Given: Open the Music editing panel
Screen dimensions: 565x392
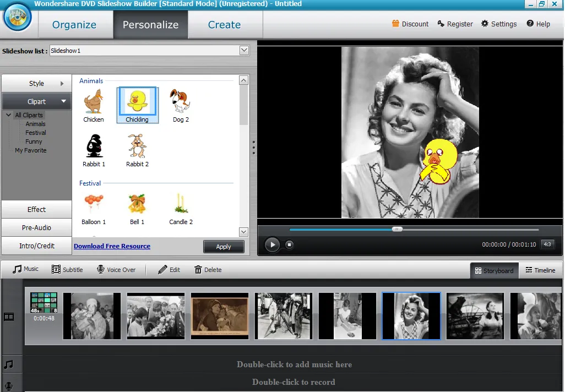Looking at the screenshot, I should (24, 269).
